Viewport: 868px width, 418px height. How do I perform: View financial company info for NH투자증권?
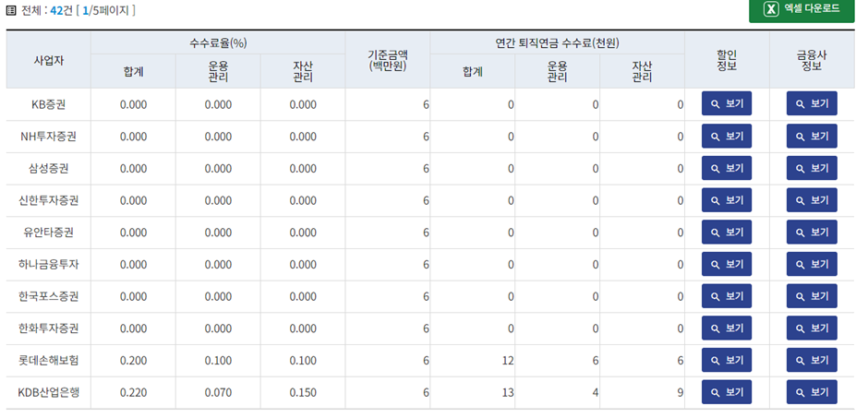[812, 136]
